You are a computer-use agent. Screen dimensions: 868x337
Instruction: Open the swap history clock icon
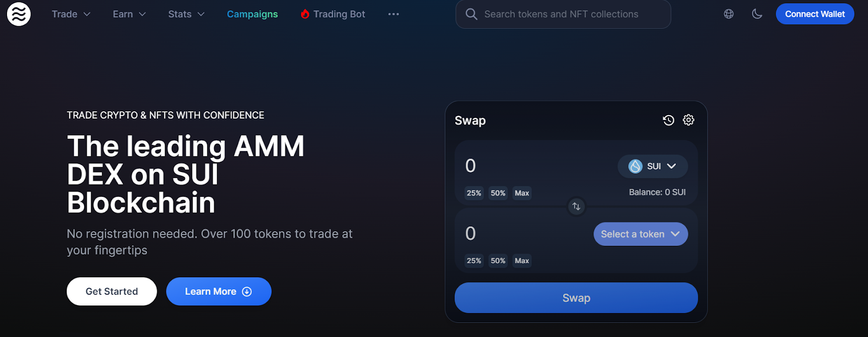(668, 120)
